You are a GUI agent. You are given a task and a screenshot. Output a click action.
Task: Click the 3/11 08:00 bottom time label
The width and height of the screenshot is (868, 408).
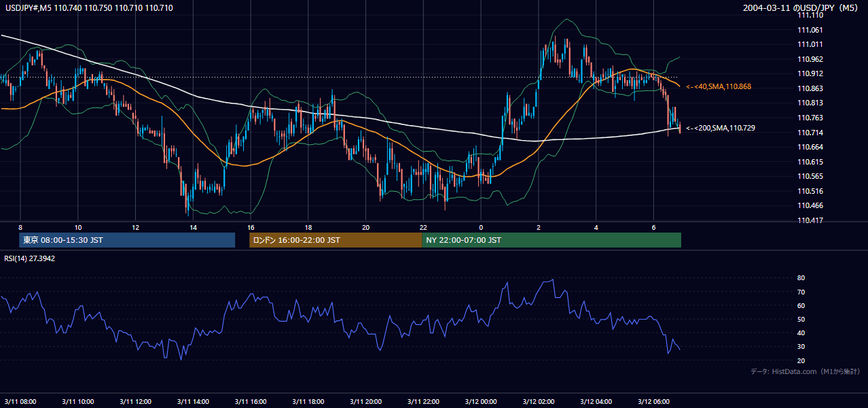click(x=20, y=402)
